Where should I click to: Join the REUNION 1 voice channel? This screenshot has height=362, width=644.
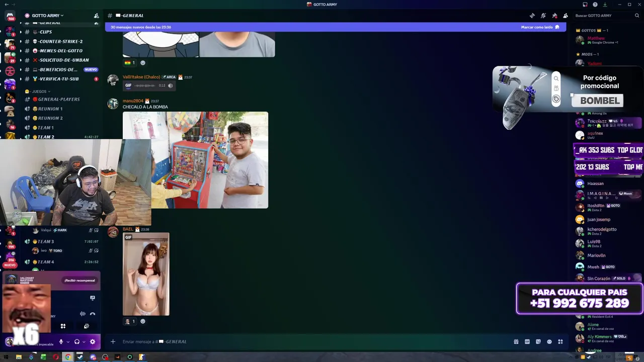(x=60, y=109)
